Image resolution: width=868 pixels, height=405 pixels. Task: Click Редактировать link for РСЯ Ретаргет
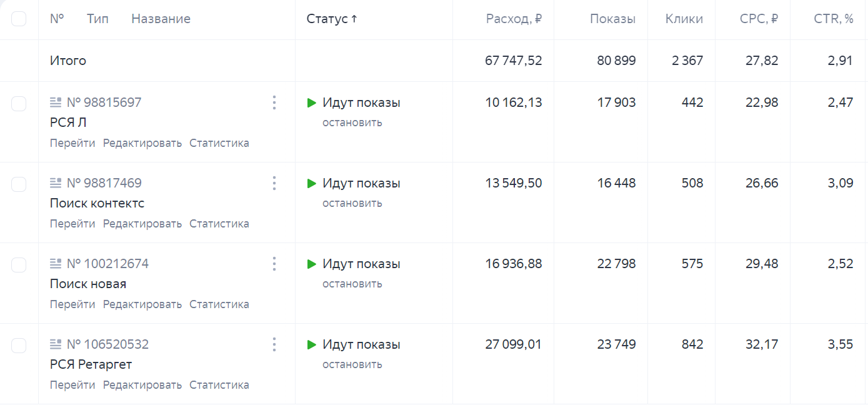tap(142, 385)
